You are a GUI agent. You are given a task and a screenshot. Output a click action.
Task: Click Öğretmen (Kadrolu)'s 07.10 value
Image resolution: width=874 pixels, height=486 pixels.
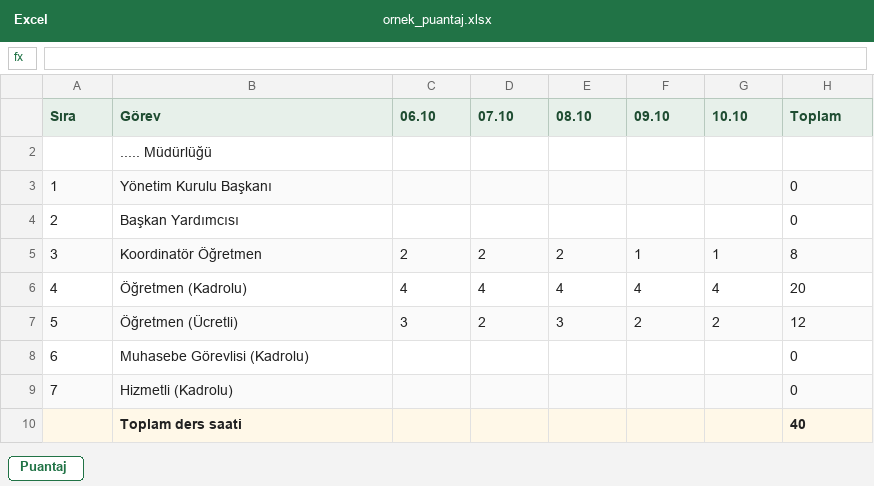coord(509,289)
